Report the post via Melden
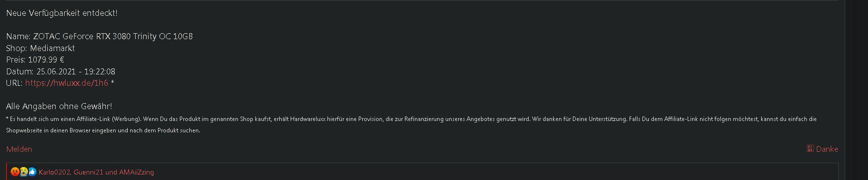Screen dimensions: 868x180 click(19, 149)
